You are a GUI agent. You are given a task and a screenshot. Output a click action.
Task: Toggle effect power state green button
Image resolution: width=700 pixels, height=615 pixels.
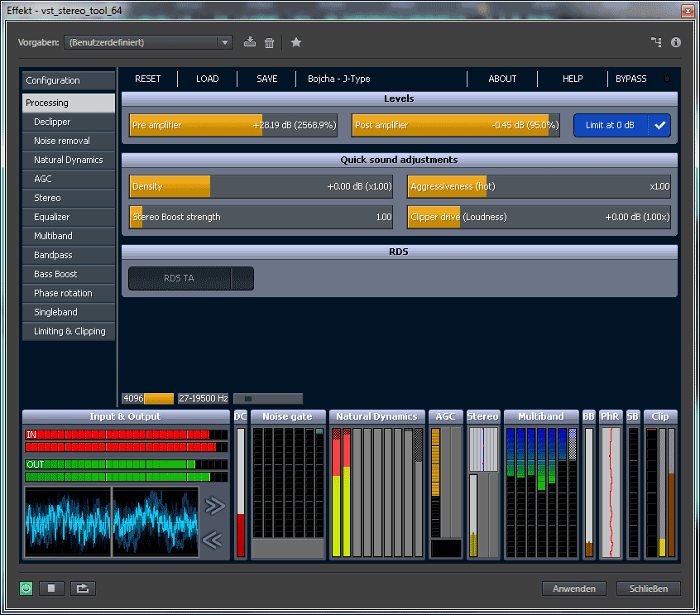26,589
